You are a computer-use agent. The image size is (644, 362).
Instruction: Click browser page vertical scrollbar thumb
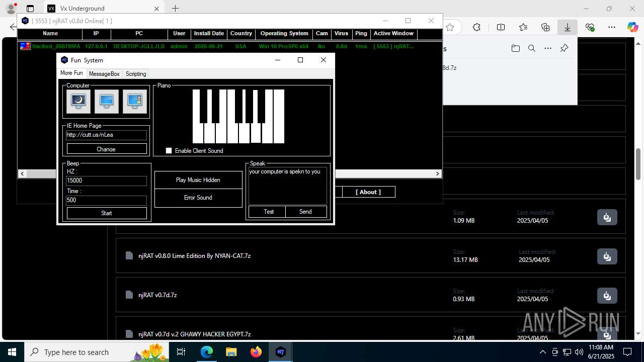638,165
